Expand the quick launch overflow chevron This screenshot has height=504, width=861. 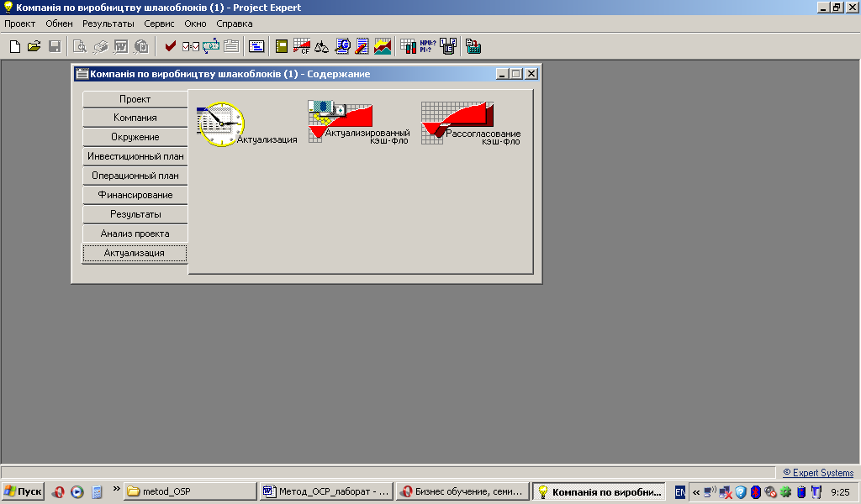coord(116,489)
